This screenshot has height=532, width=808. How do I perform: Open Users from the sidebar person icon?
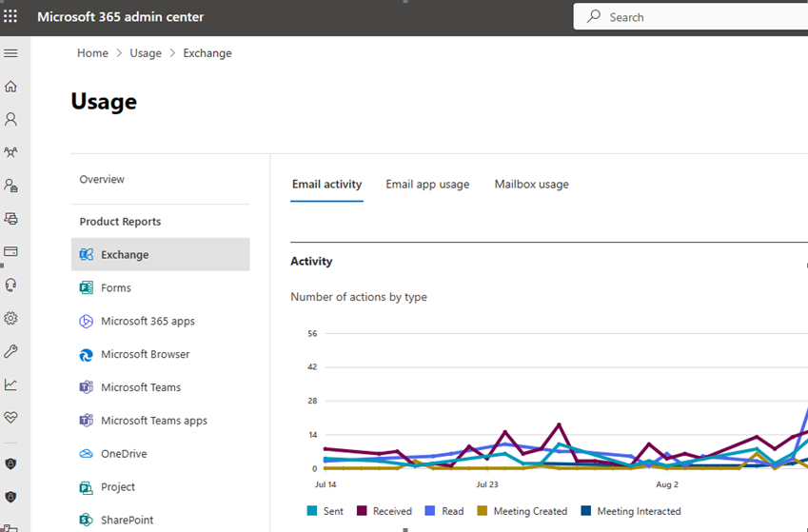(10, 120)
